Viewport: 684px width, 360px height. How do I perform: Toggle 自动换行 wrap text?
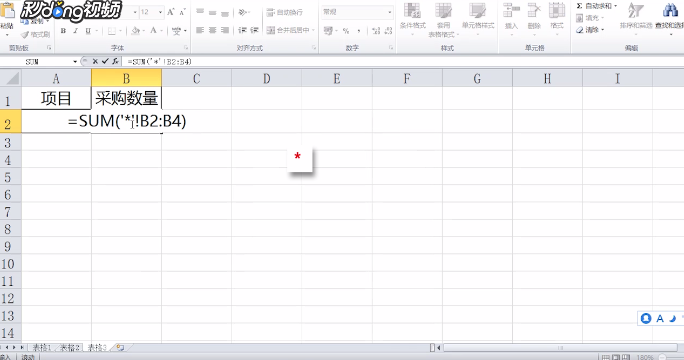(x=284, y=12)
